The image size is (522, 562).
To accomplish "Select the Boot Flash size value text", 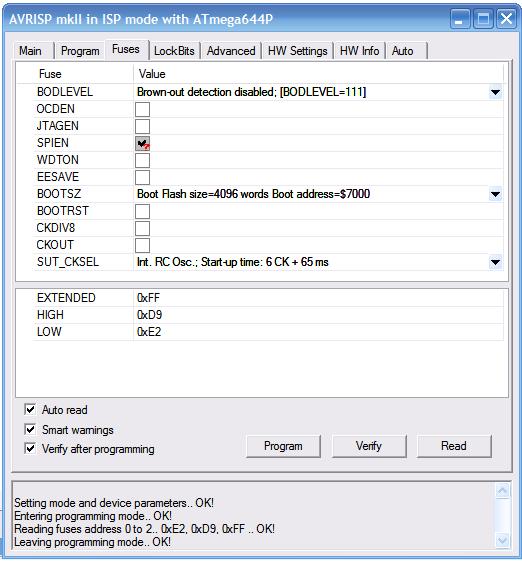I will (253, 194).
